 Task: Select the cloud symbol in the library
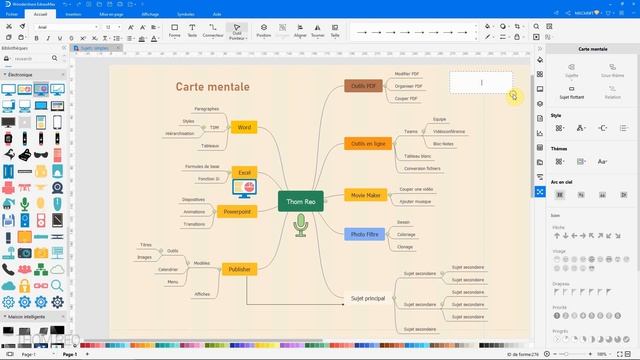[57, 269]
